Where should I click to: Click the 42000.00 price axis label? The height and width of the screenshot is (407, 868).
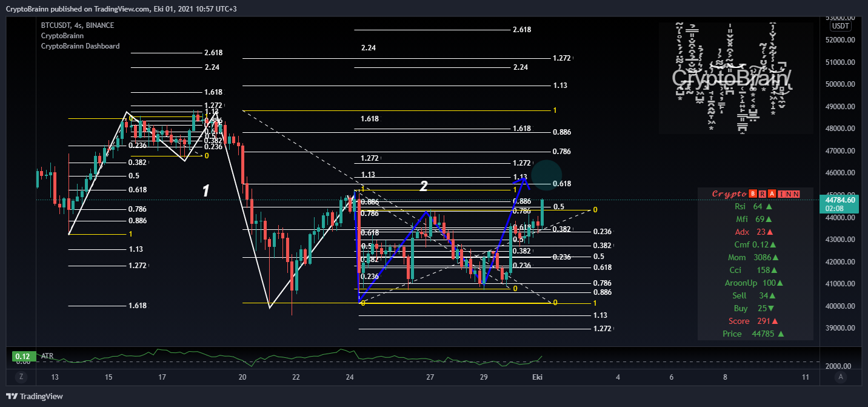(840, 262)
